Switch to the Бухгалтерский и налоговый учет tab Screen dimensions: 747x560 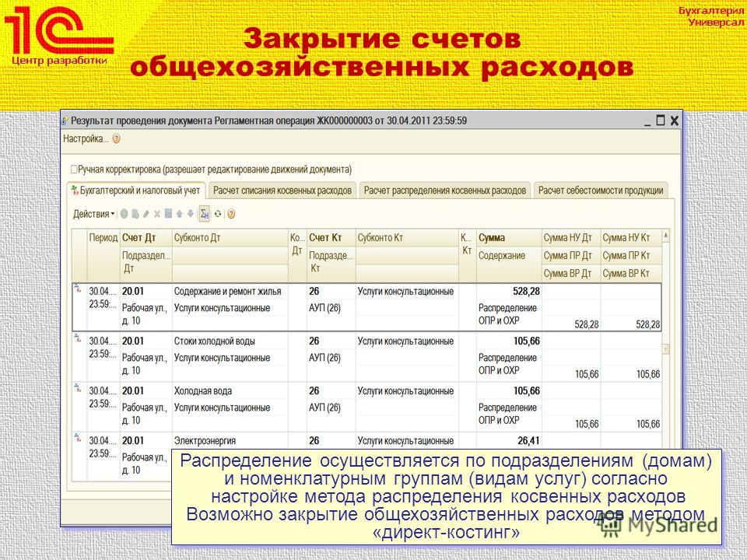pos(136,191)
